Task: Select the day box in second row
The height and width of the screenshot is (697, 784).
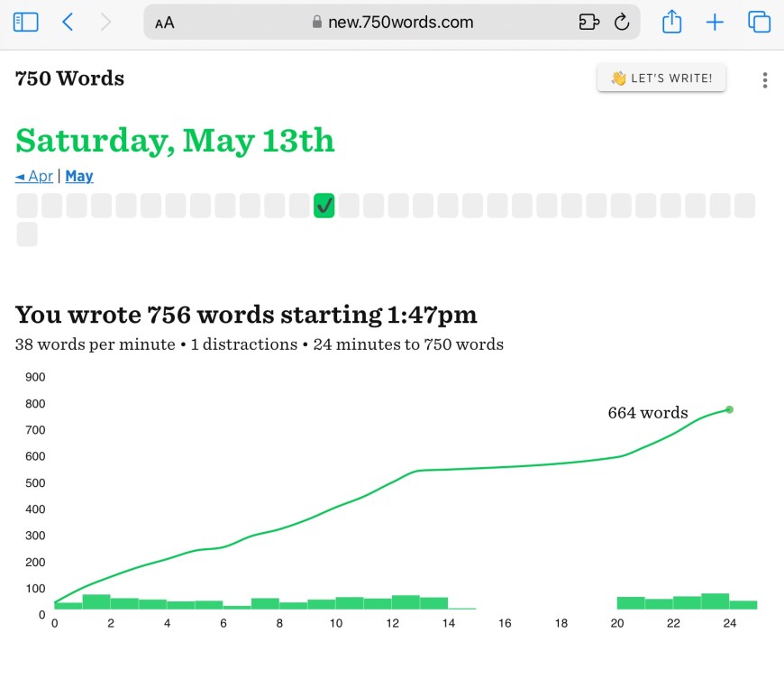Action: click(x=27, y=234)
